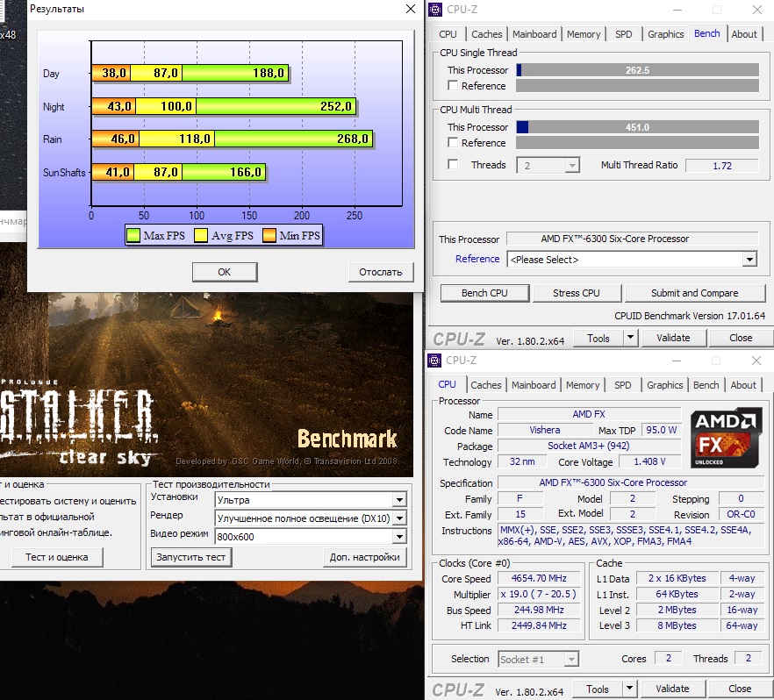774x700 pixels.
Task: Click the Multiplier value x 19.0
Action: pos(539,594)
